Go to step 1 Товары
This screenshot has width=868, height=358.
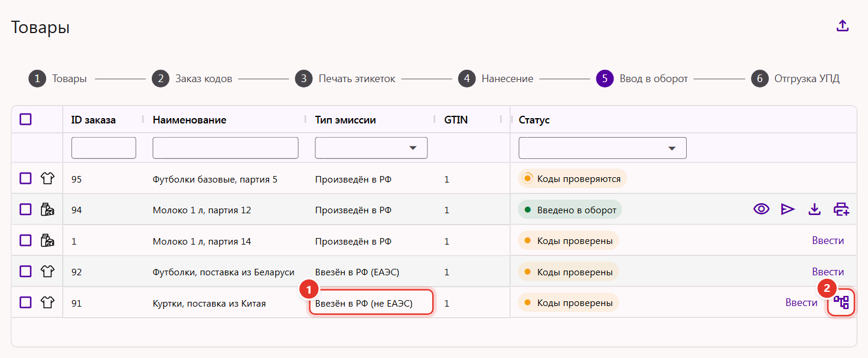click(58, 79)
